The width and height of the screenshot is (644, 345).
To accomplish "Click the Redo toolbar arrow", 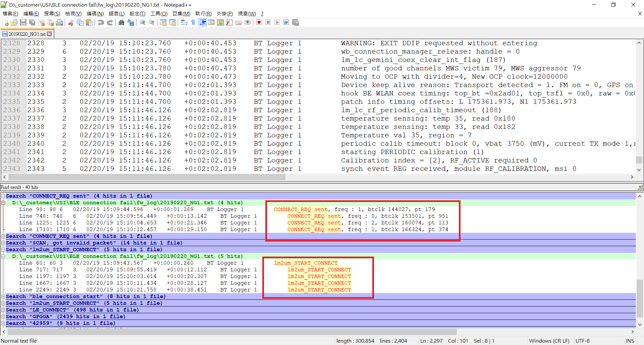I will click(x=110, y=22).
